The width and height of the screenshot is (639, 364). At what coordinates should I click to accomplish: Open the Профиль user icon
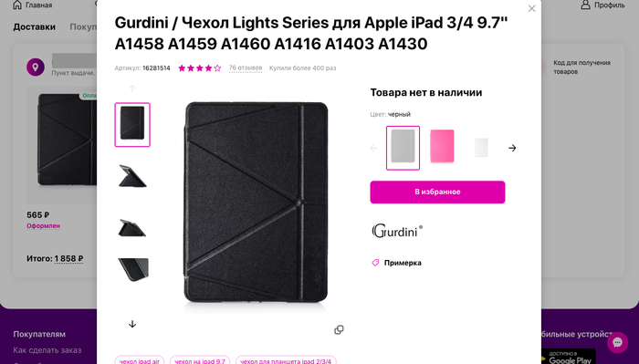coord(585,5)
